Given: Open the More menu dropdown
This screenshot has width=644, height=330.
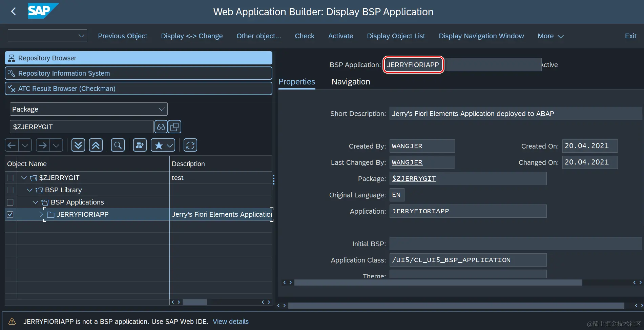Looking at the screenshot, I should [550, 36].
